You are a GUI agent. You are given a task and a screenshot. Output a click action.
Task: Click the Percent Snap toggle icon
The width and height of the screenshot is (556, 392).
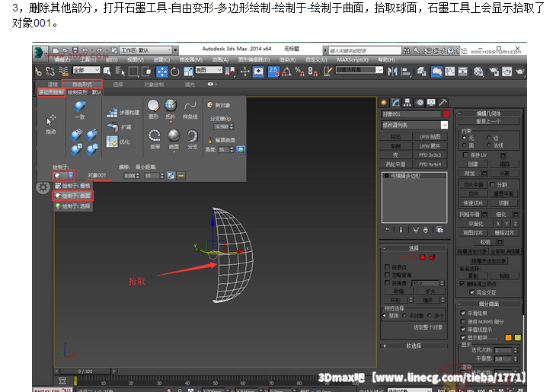(299, 72)
